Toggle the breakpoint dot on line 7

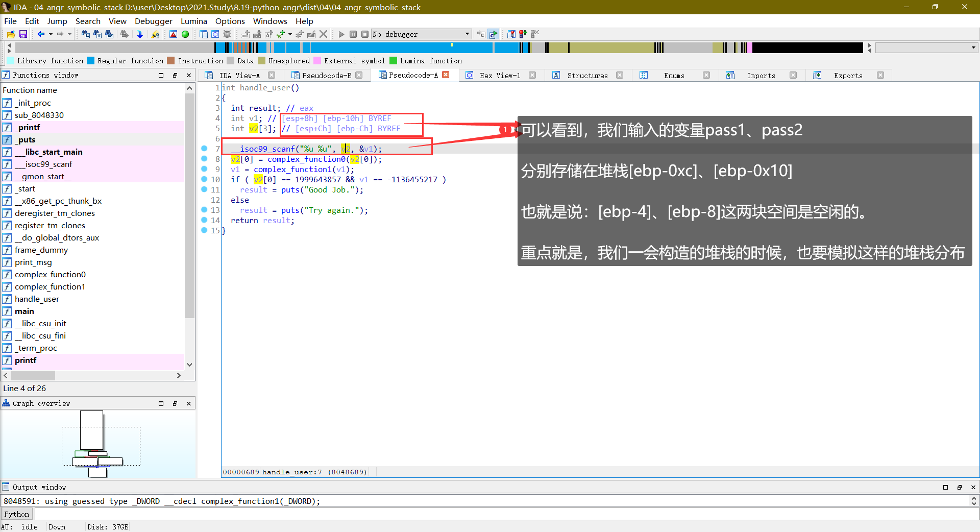tap(204, 149)
